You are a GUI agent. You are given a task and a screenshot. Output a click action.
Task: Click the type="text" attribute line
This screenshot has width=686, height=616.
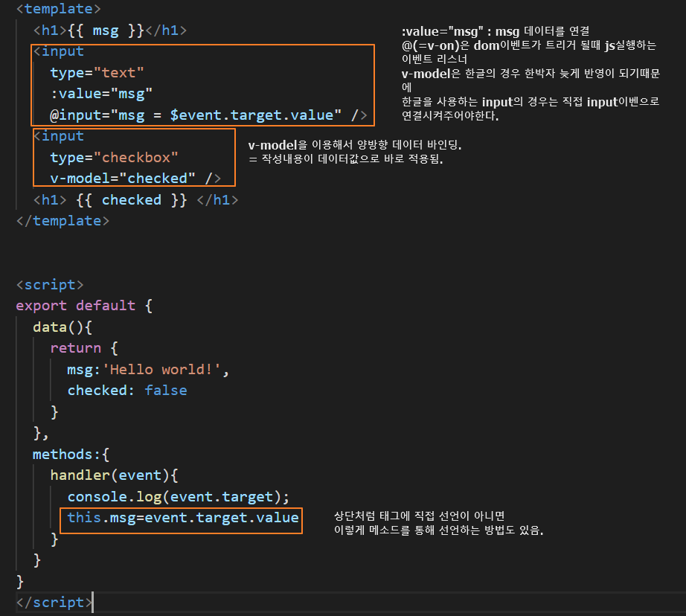click(97, 73)
